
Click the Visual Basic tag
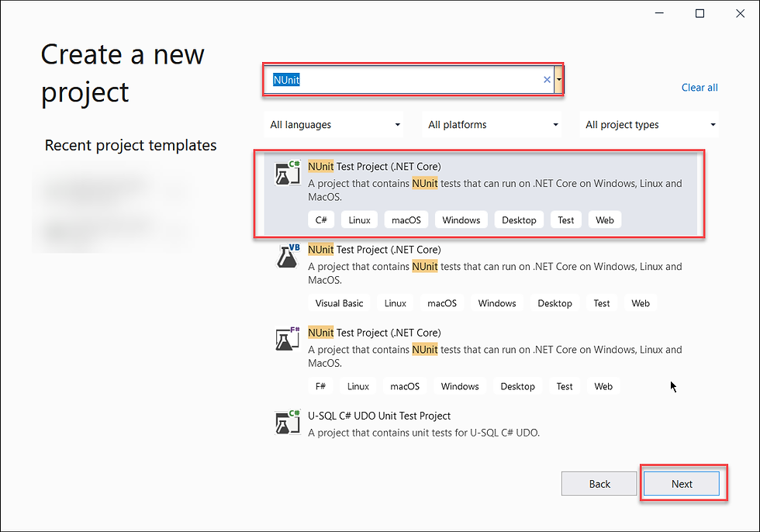[x=339, y=303]
